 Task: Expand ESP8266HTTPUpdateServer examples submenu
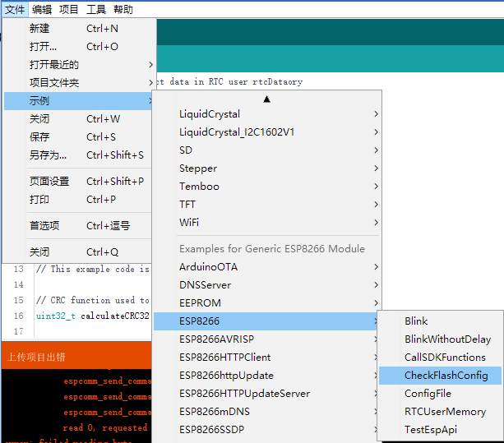(x=266, y=393)
